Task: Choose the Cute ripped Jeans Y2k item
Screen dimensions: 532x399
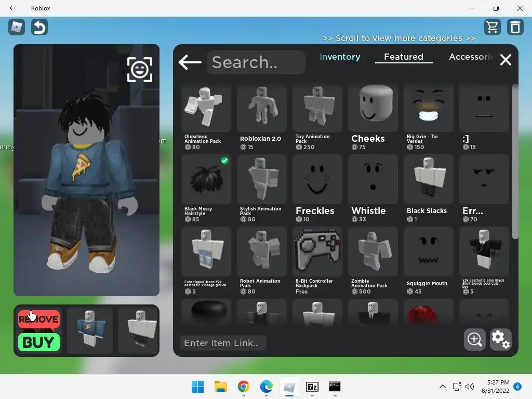Action: click(x=206, y=261)
